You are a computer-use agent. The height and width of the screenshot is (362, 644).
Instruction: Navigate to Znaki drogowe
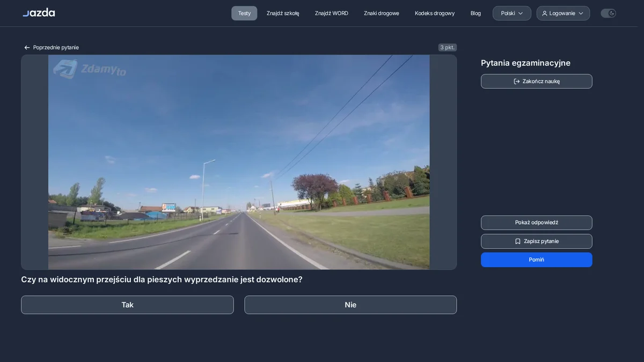382,13
